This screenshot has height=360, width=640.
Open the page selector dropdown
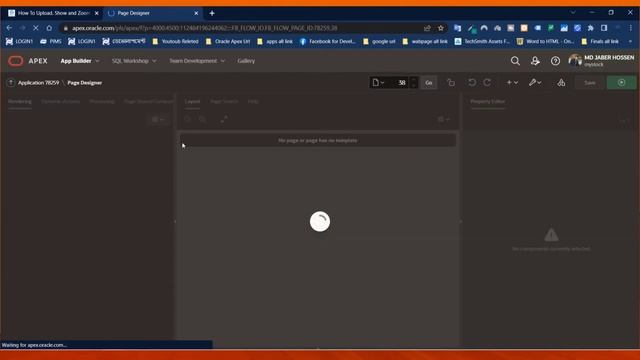(x=378, y=82)
